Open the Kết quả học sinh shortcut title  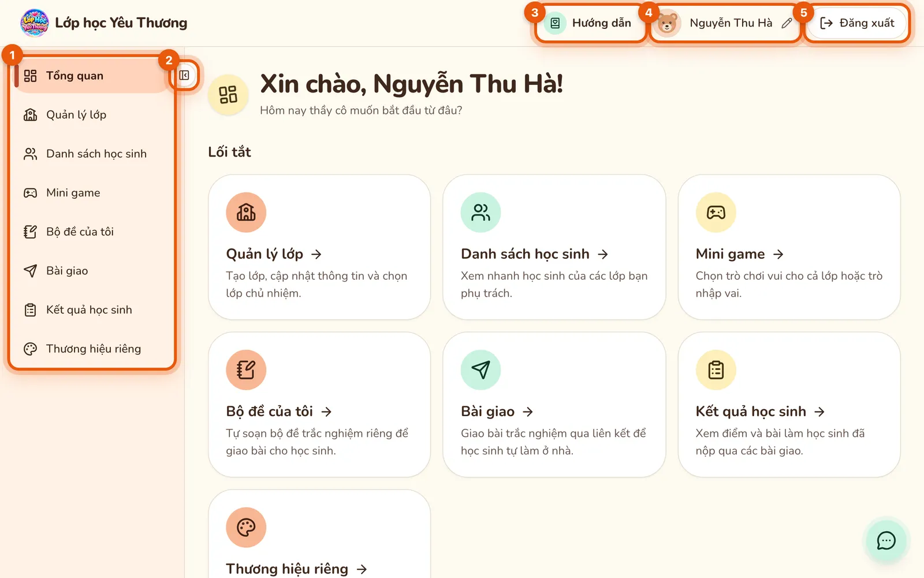pos(760,412)
